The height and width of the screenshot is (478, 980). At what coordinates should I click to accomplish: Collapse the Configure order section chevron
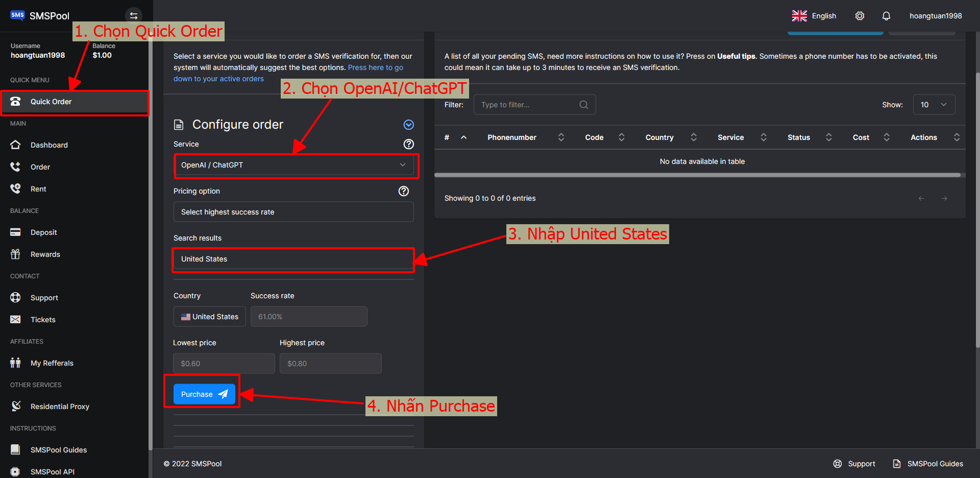click(x=408, y=125)
